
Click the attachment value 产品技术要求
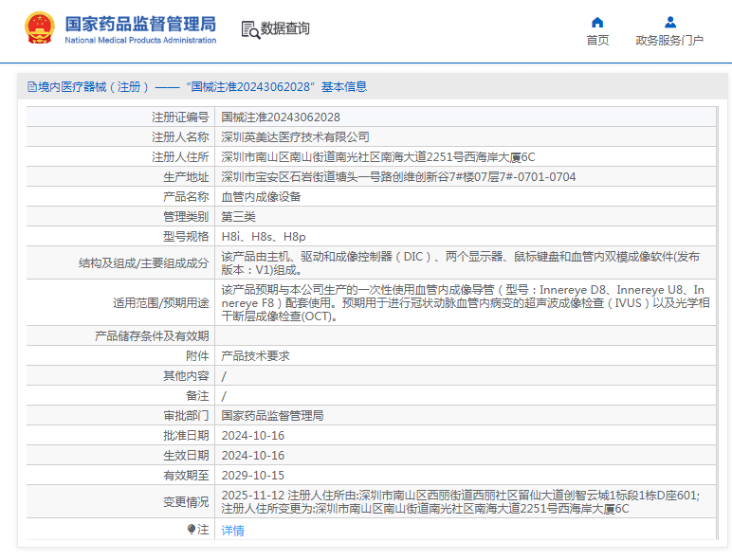[255, 356]
